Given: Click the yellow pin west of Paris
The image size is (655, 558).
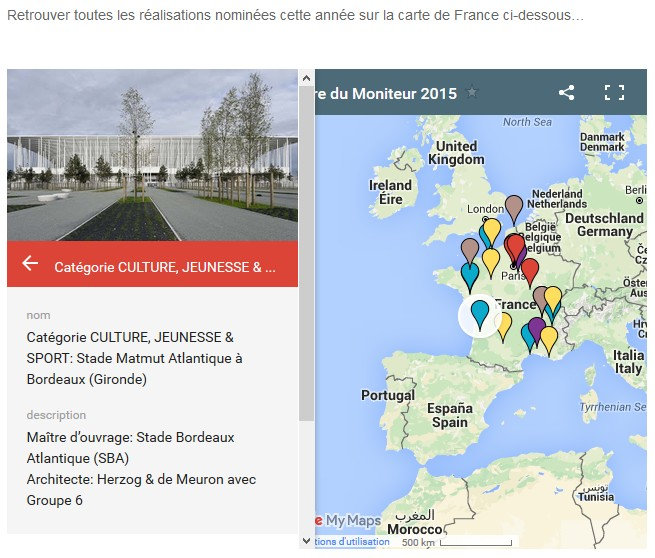Looking at the screenshot, I should point(491,262).
